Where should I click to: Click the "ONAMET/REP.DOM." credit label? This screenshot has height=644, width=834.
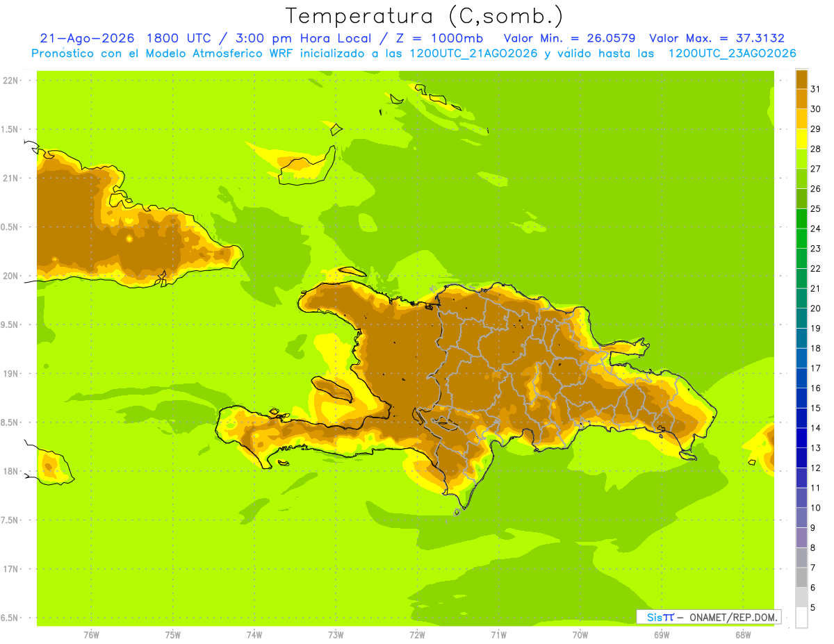(733, 618)
